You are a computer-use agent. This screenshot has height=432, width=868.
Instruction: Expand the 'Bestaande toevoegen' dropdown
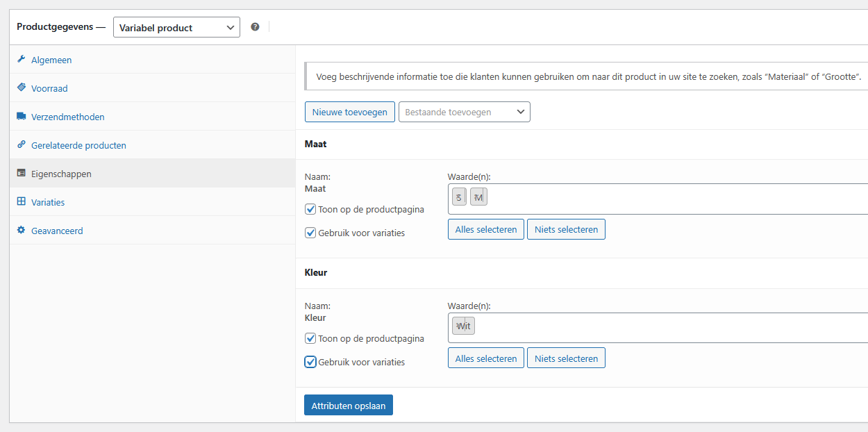click(x=464, y=112)
